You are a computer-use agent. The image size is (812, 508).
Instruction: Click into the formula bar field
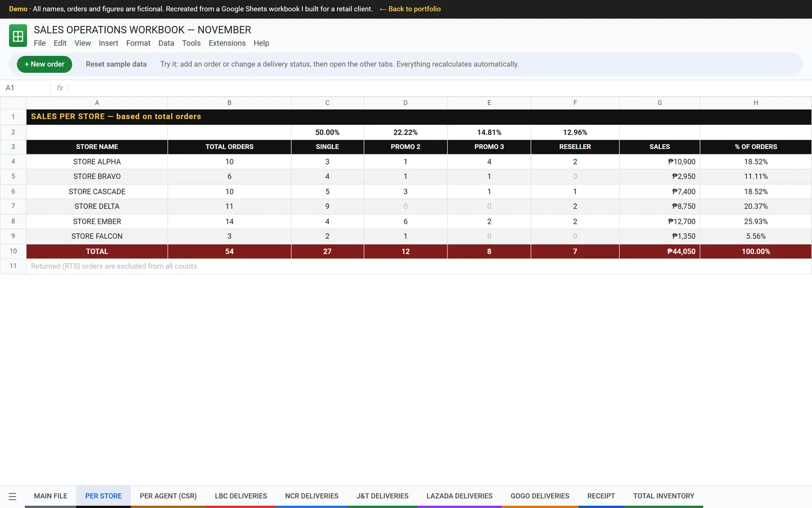(439, 88)
